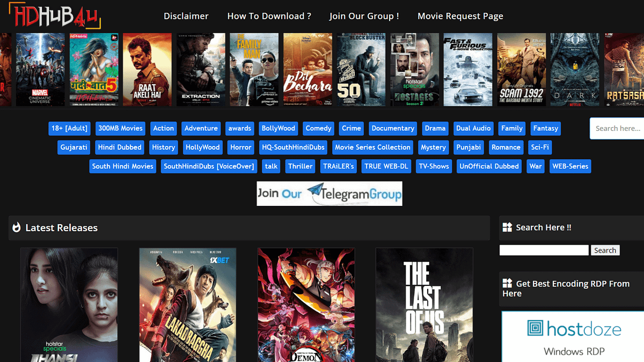
Task: Browse the TV-Shows category
Action: pos(434,166)
